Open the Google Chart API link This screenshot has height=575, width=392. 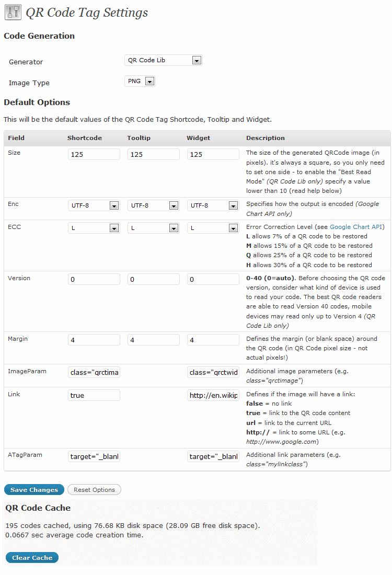(x=356, y=227)
